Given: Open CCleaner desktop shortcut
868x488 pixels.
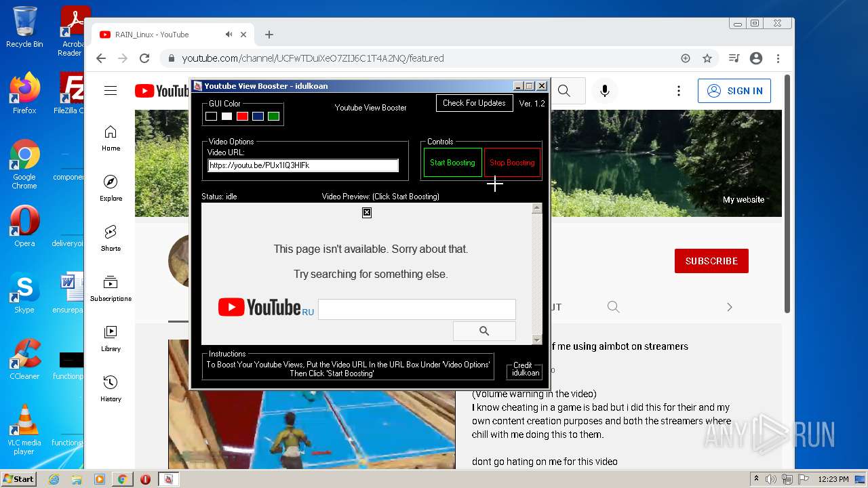Looking at the screenshot, I should [x=24, y=359].
